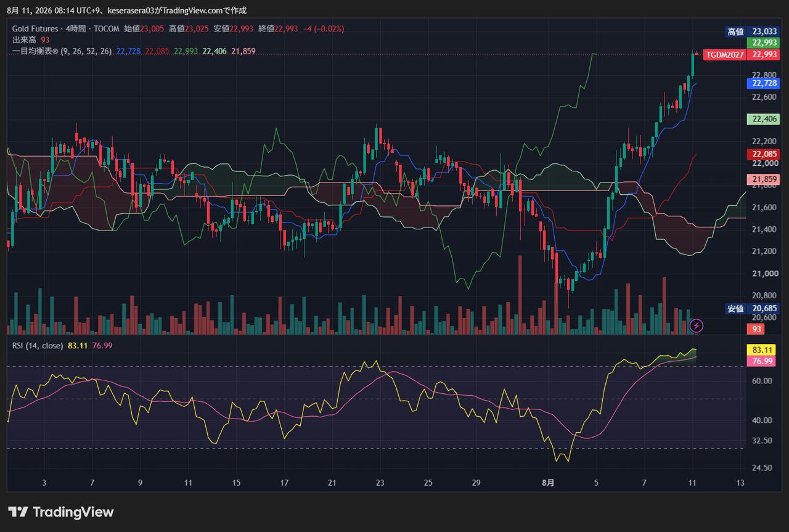Click blue 22,728 in the Ichimoku legend

[x=128, y=51]
